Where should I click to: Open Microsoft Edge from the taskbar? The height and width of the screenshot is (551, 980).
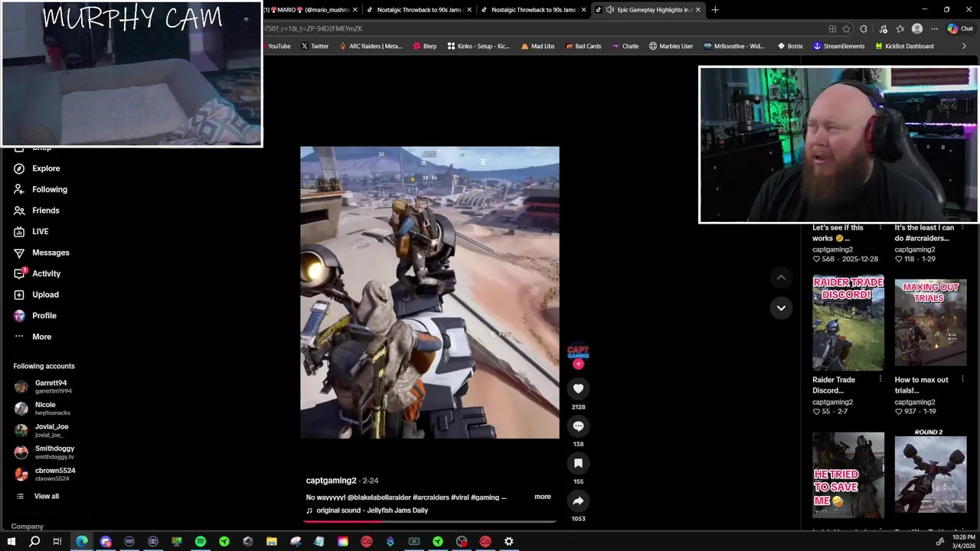tap(82, 541)
